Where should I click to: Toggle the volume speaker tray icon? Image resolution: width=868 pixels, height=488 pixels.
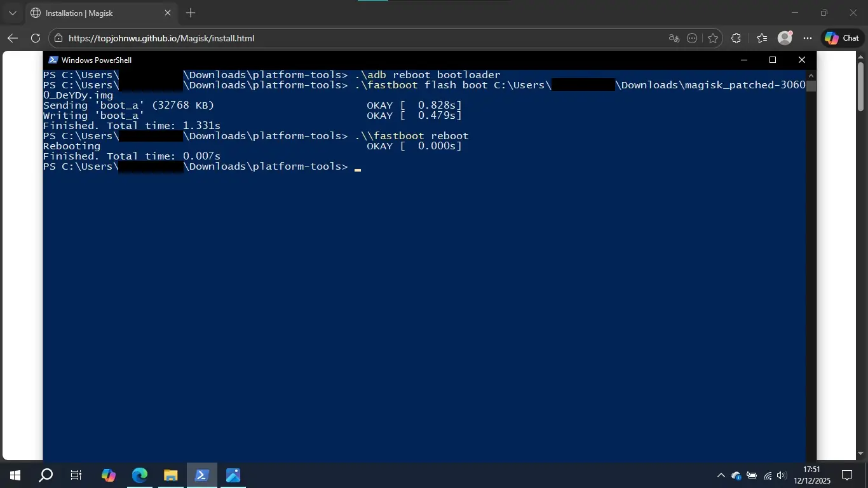coord(782,475)
